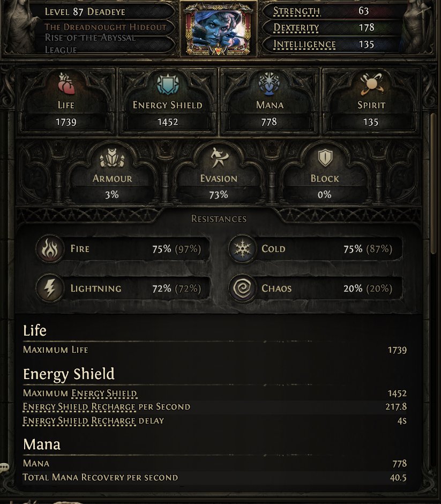Click the Cold resistance snowflake icon
Viewport: 441px width, 504px height.
241,249
